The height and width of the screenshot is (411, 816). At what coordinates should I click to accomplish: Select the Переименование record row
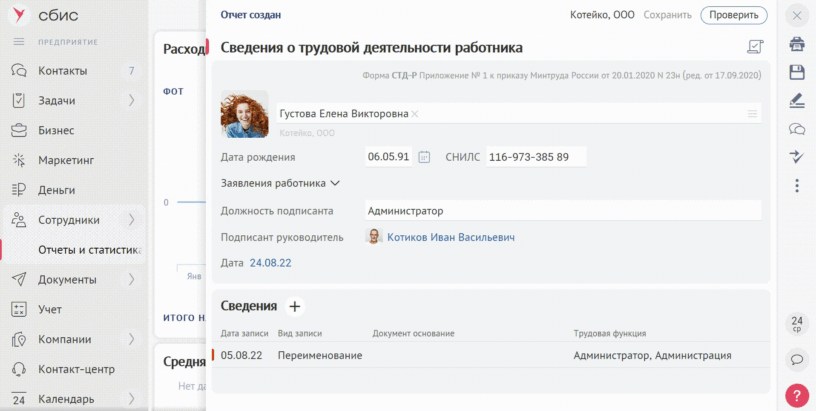pos(320,355)
